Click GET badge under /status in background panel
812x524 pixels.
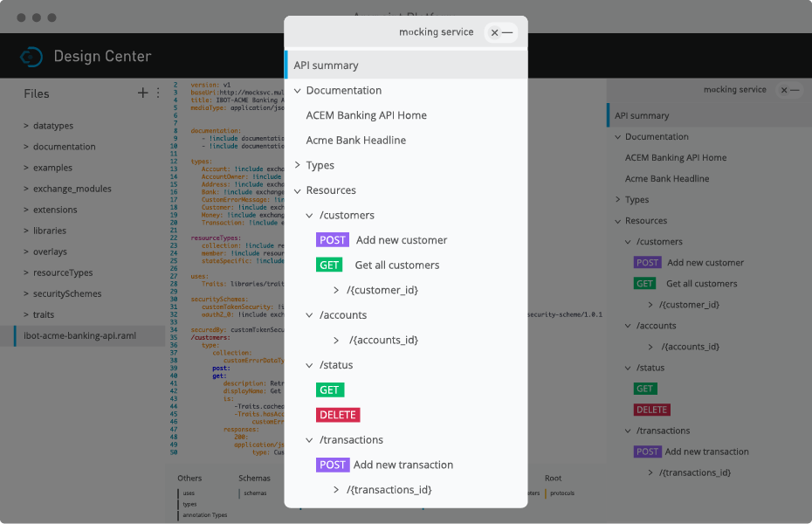[645, 389]
